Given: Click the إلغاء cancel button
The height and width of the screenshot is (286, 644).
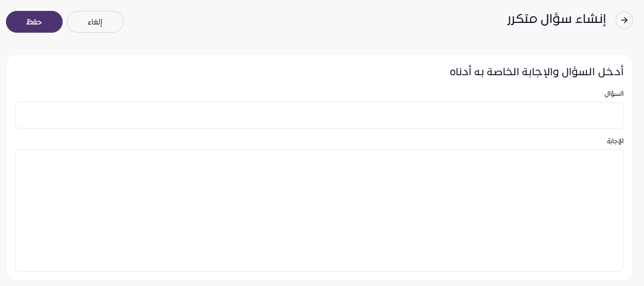Looking at the screenshot, I should 95,22.
